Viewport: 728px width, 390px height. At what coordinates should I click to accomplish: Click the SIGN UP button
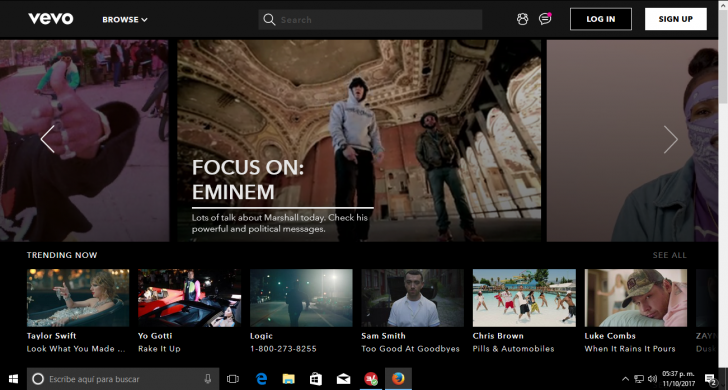tap(676, 19)
